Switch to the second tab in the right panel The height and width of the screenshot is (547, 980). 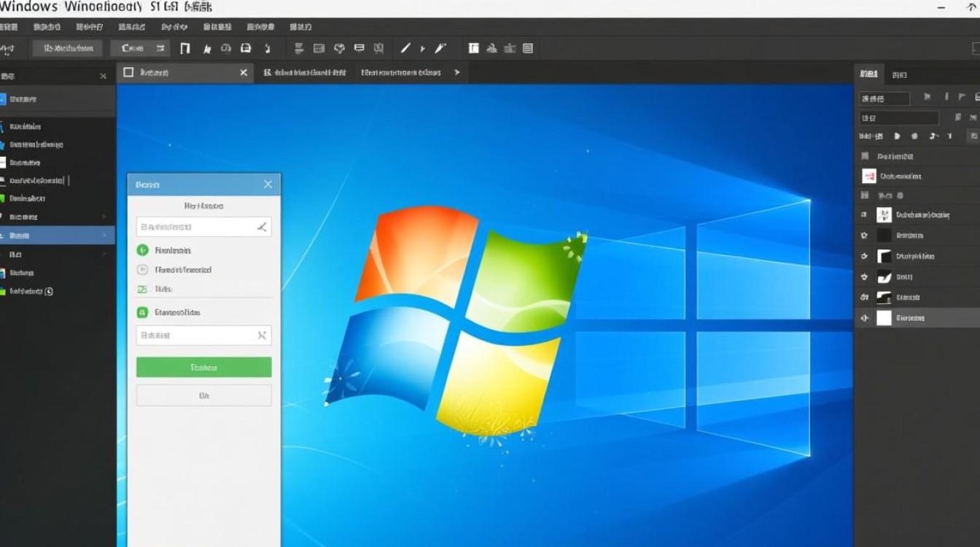900,74
